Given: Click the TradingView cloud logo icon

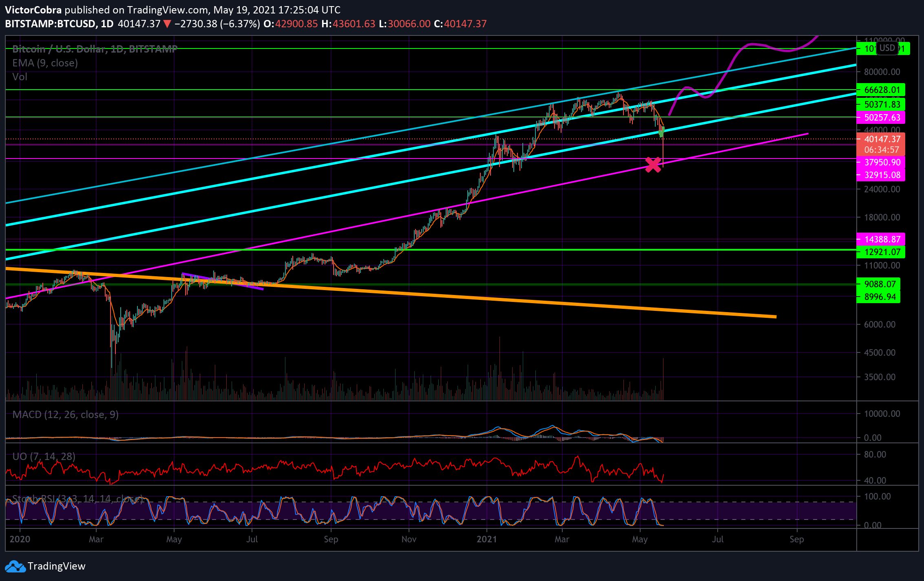Looking at the screenshot, I should (x=15, y=566).
